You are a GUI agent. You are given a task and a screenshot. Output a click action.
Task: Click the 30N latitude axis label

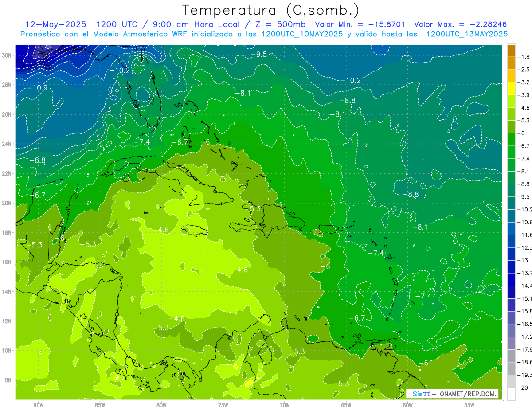8,55
